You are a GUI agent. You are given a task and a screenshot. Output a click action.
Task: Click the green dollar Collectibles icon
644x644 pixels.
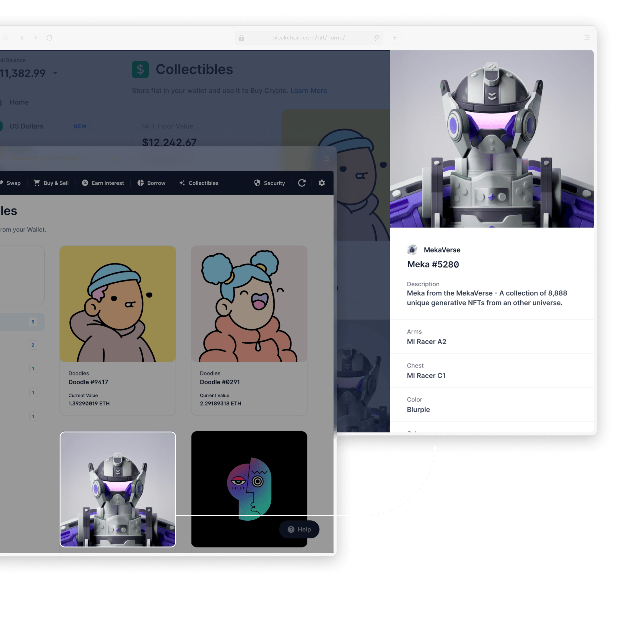coord(140,69)
